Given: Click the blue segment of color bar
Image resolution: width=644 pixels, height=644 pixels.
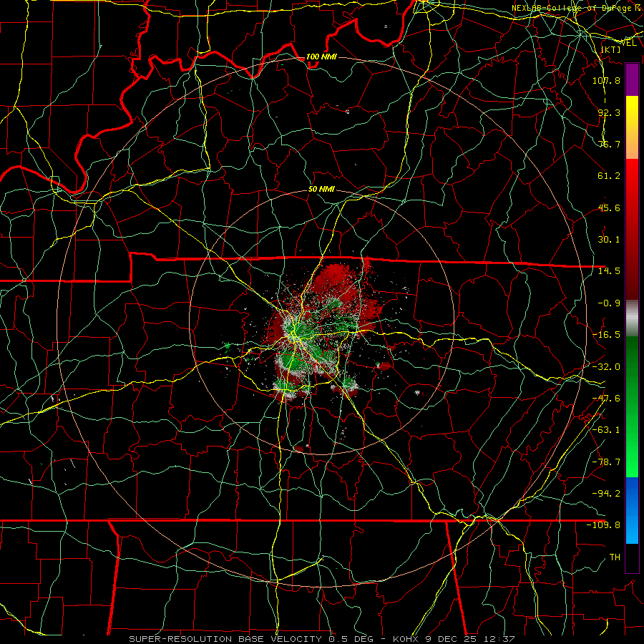Looking at the screenshot, I should click(x=632, y=510).
